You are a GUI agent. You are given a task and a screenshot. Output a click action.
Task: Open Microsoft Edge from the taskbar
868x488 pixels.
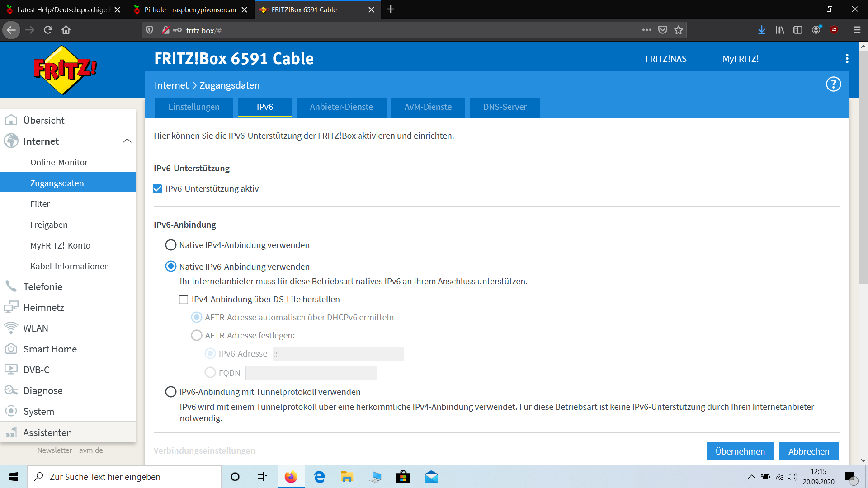coord(319,477)
